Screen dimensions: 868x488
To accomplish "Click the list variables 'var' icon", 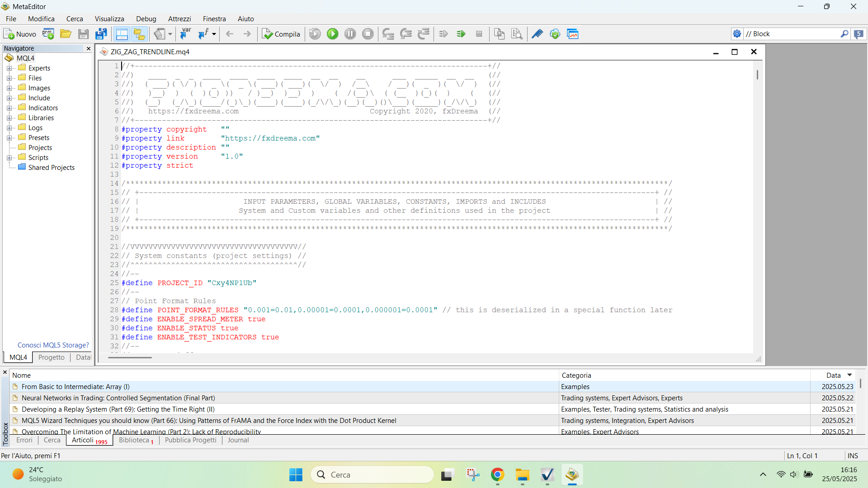I will point(185,34).
